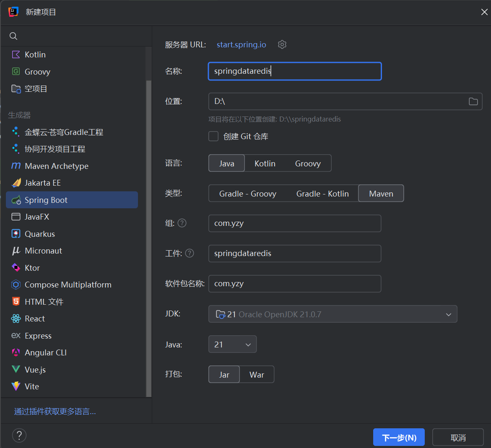Select Quarkus generator label

pos(40,233)
